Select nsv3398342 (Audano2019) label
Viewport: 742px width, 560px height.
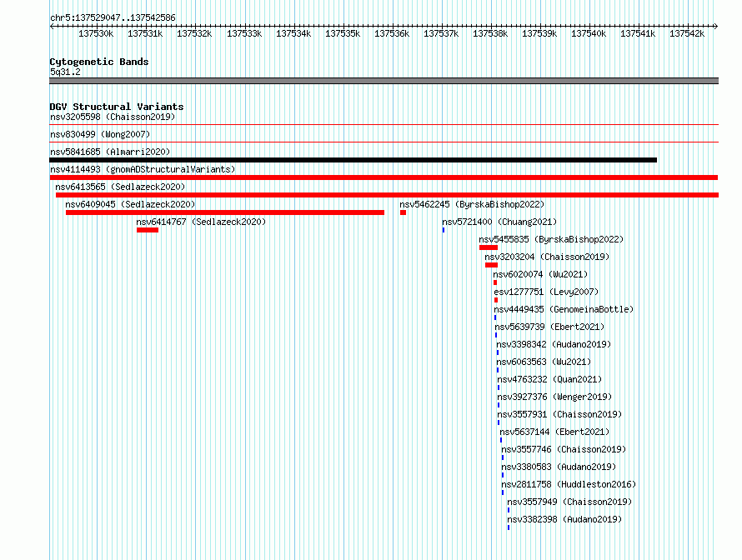pyautogui.click(x=554, y=344)
